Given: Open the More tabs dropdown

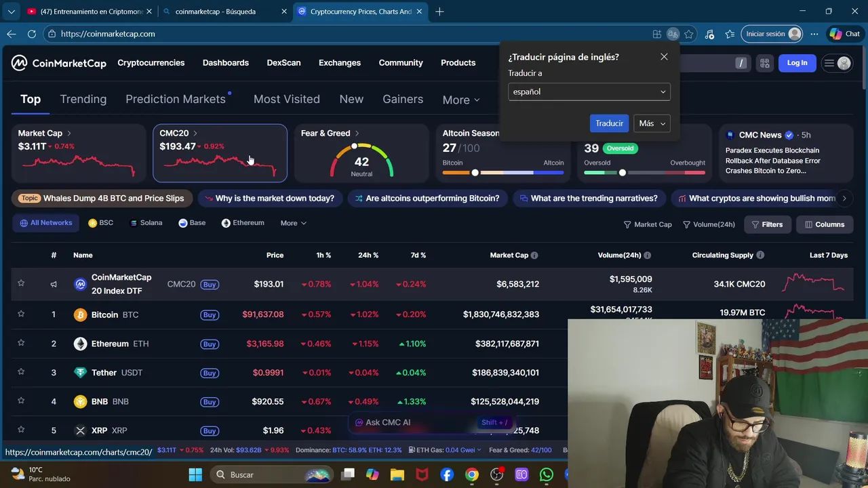Looking at the screenshot, I should click(x=461, y=100).
